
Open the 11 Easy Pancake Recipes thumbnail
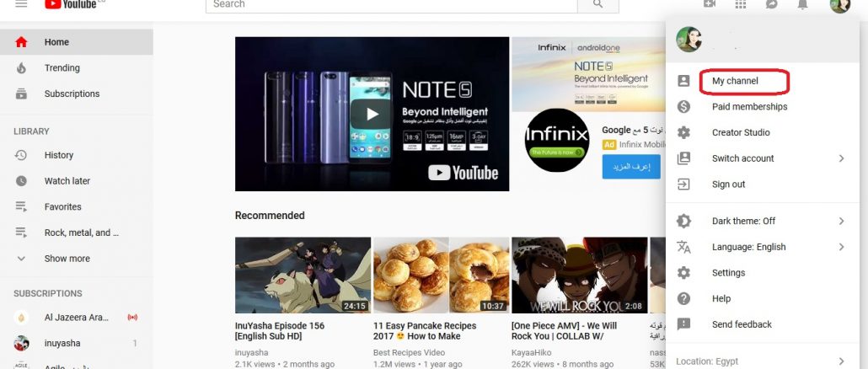tap(442, 275)
